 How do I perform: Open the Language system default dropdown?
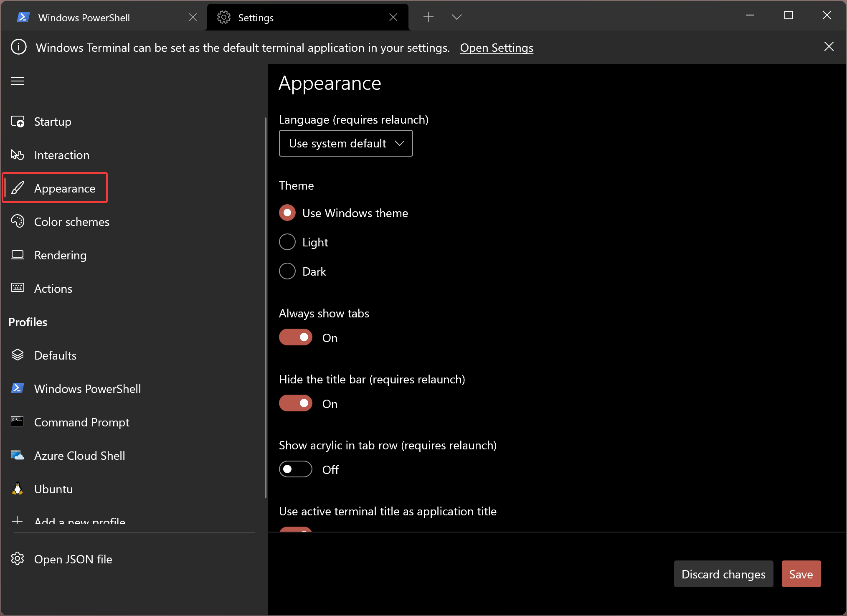click(x=346, y=143)
